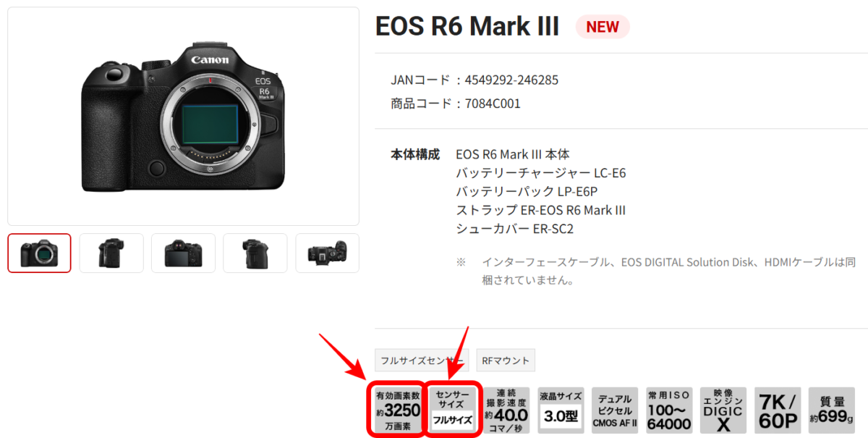
Task: Click the EOS R6 Mark III title
Action: (x=467, y=27)
